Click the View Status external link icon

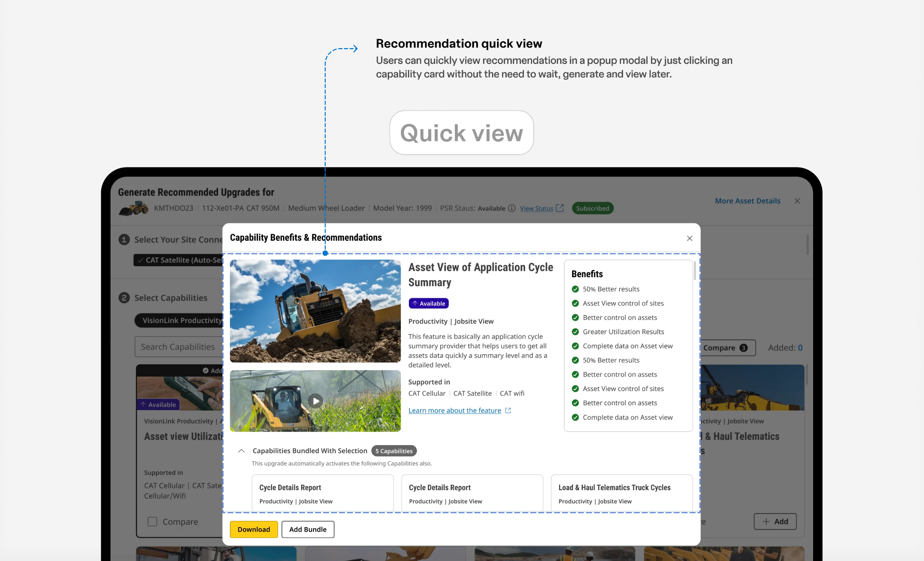coord(560,208)
